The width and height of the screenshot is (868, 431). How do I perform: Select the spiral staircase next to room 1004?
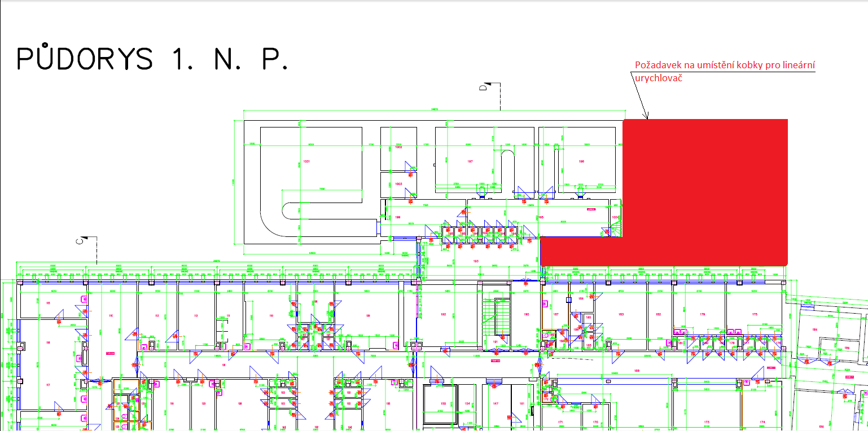pyautogui.click(x=616, y=230)
